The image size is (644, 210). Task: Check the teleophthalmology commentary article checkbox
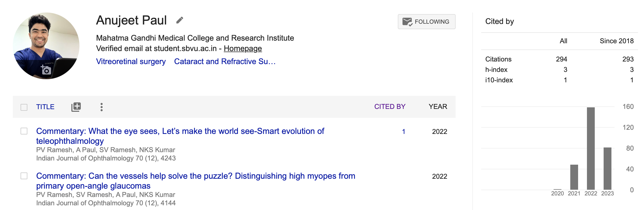click(24, 131)
